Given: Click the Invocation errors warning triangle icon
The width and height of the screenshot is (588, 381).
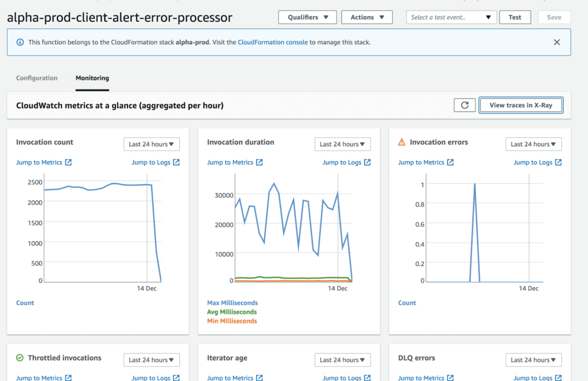Looking at the screenshot, I should (402, 142).
